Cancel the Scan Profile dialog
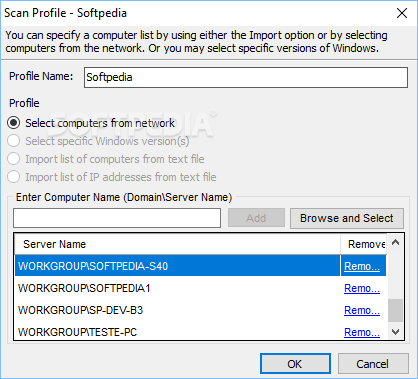The image size is (418, 379). (373, 364)
